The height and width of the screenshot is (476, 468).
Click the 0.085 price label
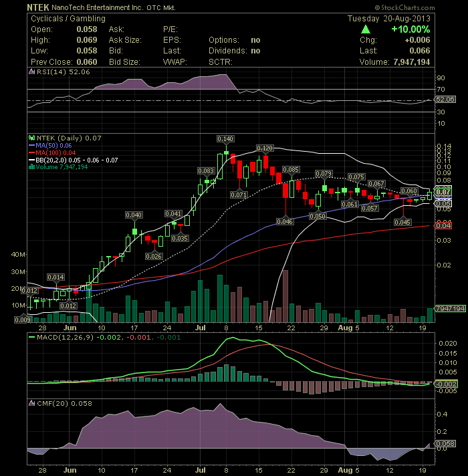[291, 169]
